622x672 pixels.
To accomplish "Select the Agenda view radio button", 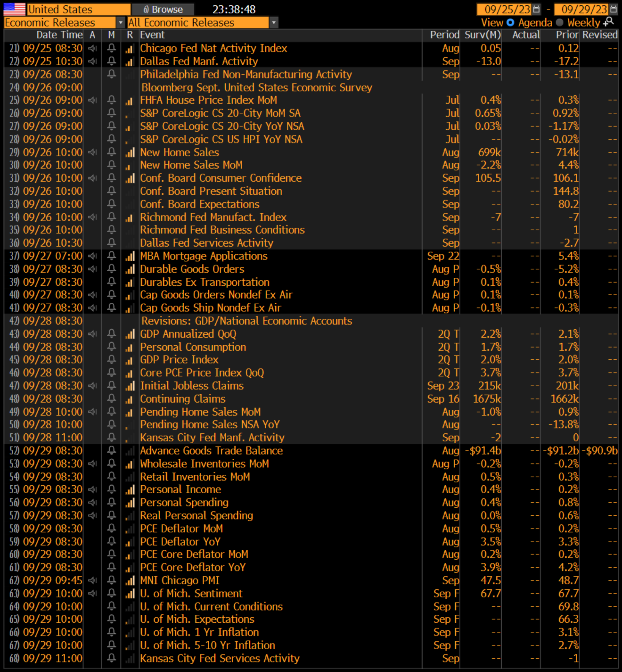I will click(x=510, y=22).
